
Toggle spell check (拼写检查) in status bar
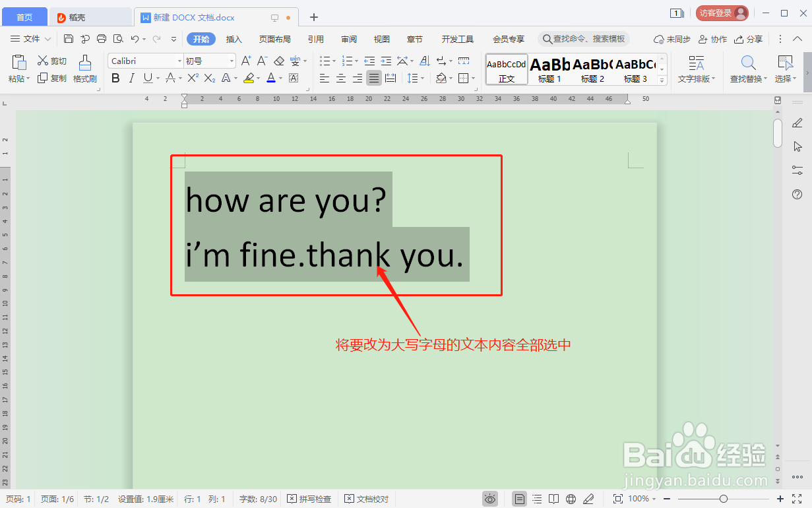(x=309, y=499)
